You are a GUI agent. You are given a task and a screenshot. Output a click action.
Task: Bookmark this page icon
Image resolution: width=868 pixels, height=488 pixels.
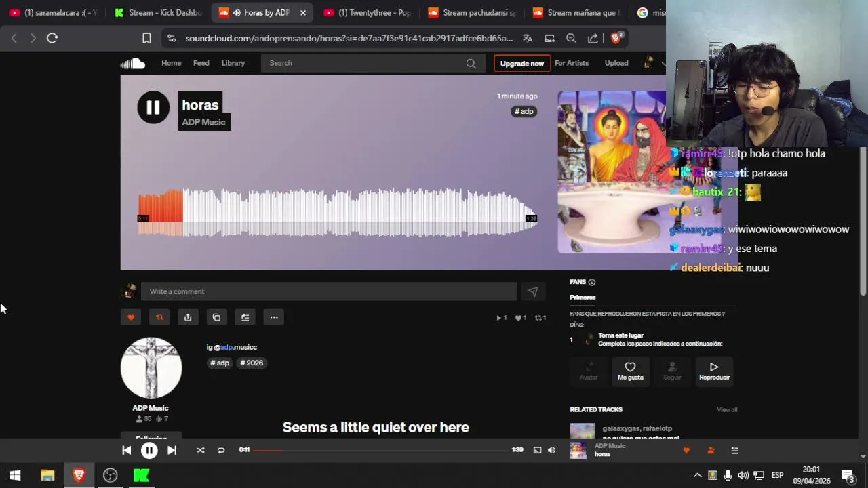click(146, 38)
